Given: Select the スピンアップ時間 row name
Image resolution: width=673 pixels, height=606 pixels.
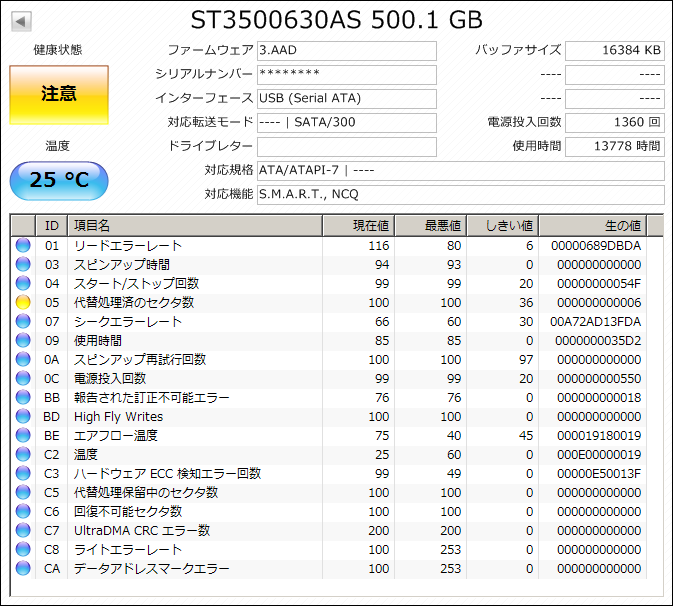Looking at the screenshot, I should (122, 264).
